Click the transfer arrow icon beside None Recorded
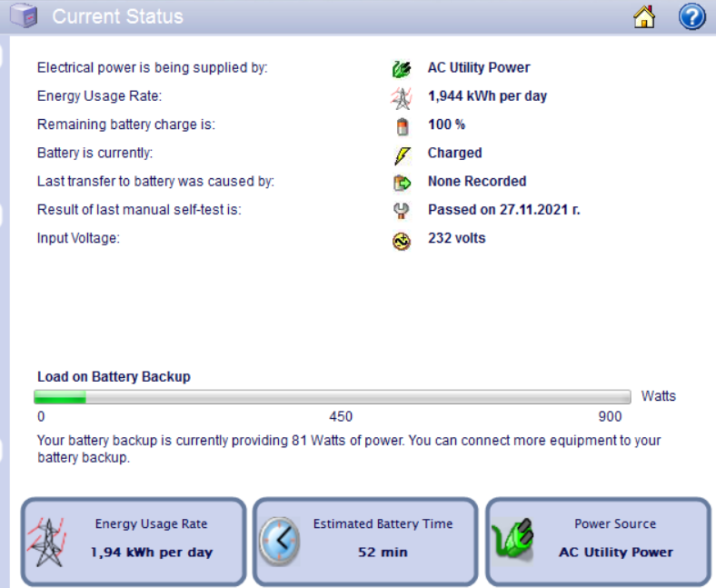716x588 pixels. tap(402, 183)
